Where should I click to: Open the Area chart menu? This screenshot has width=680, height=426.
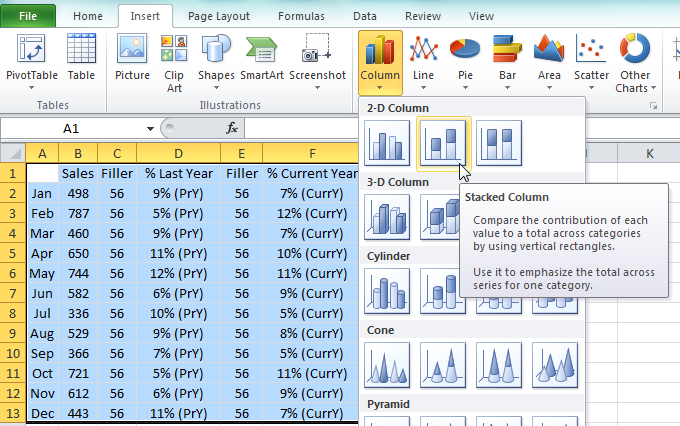(549, 62)
